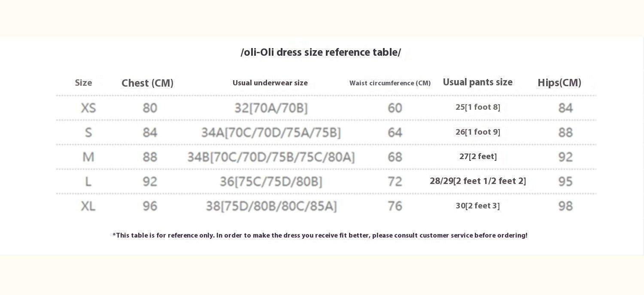Select the L size row label

coord(88,182)
